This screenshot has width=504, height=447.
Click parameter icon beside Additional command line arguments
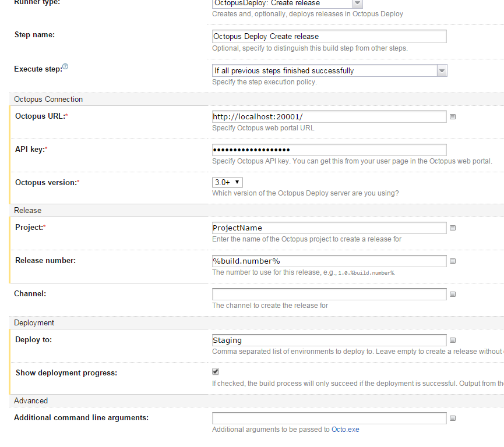[453, 418]
